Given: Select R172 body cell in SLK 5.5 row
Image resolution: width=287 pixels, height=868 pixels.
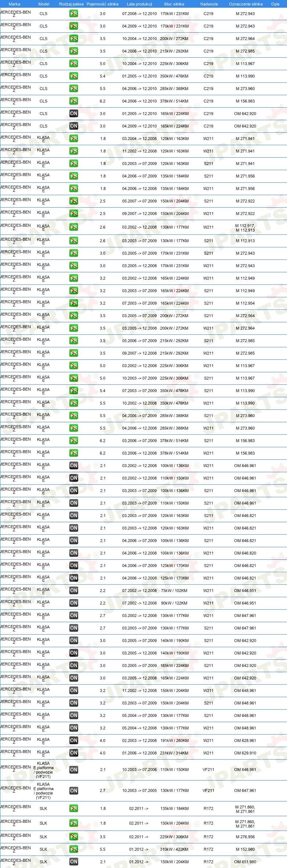Looking at the screenshot, I should point(208,849).
